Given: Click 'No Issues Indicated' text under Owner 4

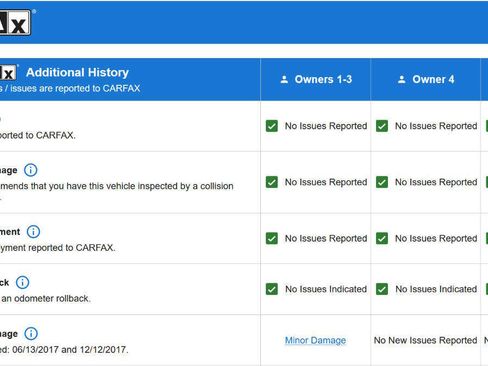Looking at the screenshot, I should click(436, 289).
